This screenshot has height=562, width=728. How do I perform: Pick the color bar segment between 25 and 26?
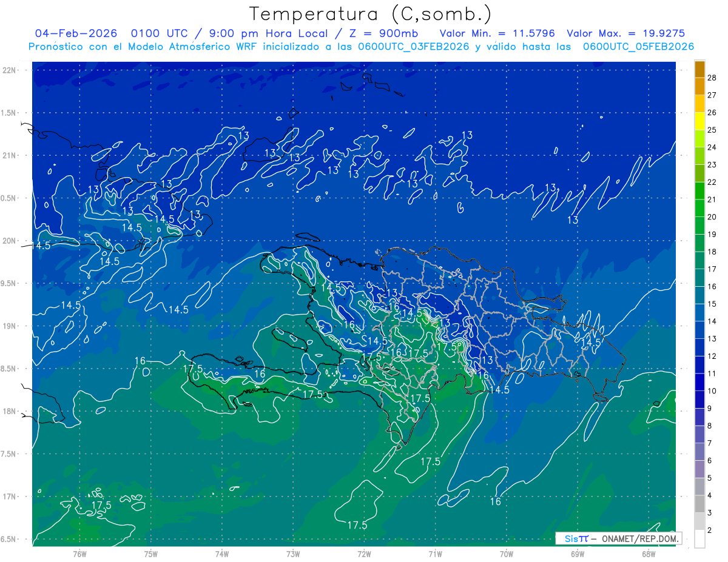click(x=700, y=121)
